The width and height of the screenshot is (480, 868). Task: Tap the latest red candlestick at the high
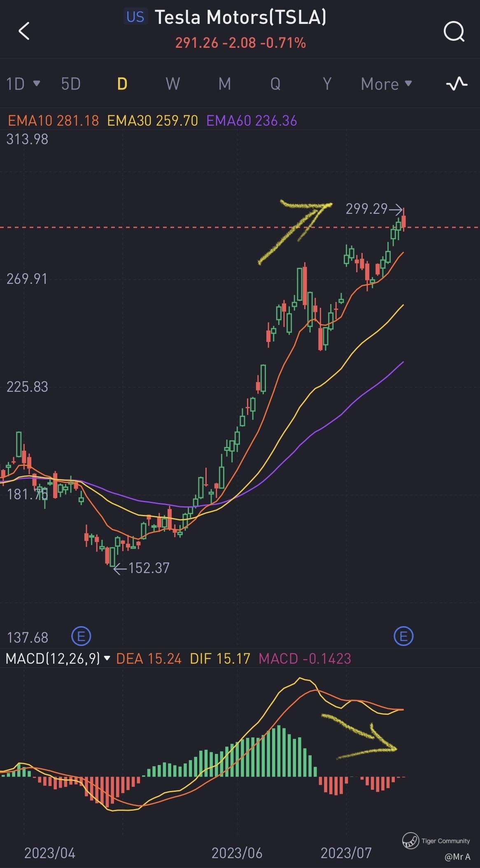click(x=404, y=220)
